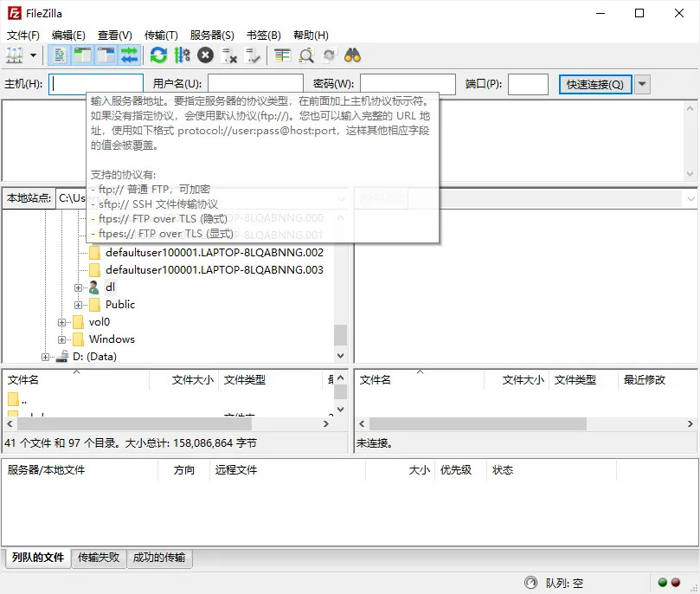Open the parent directory .. entry
The image size is (700, 594).
point(18,399)
